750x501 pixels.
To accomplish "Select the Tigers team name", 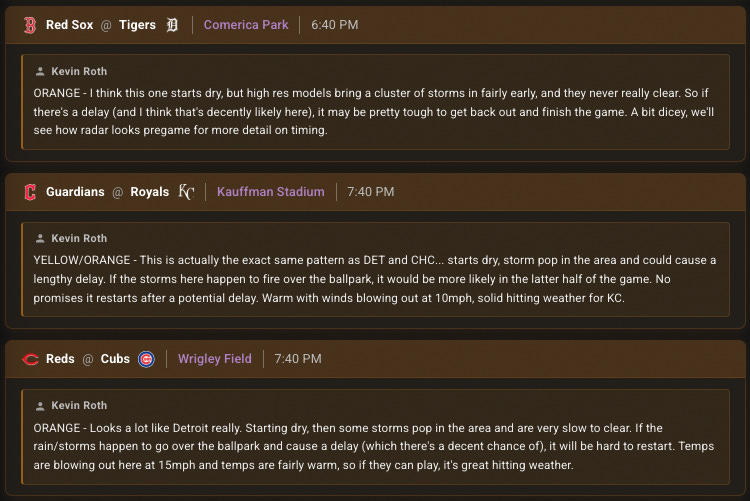I will point(137,25).
